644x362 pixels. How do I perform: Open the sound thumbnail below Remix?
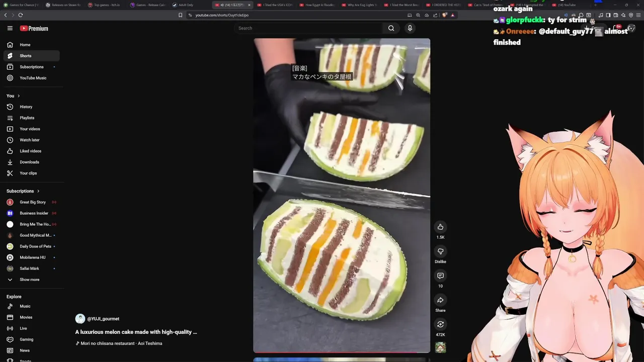pos(440,347)
